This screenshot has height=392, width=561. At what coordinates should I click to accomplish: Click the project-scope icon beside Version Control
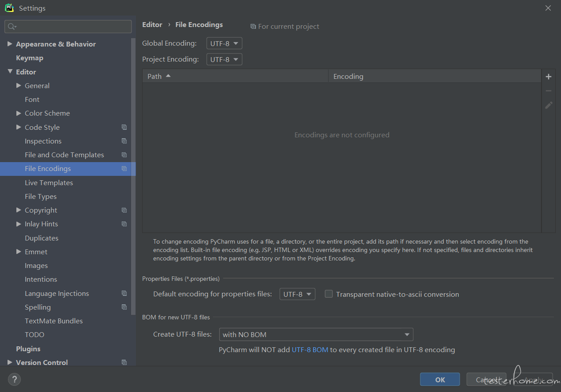pos(124,362)
